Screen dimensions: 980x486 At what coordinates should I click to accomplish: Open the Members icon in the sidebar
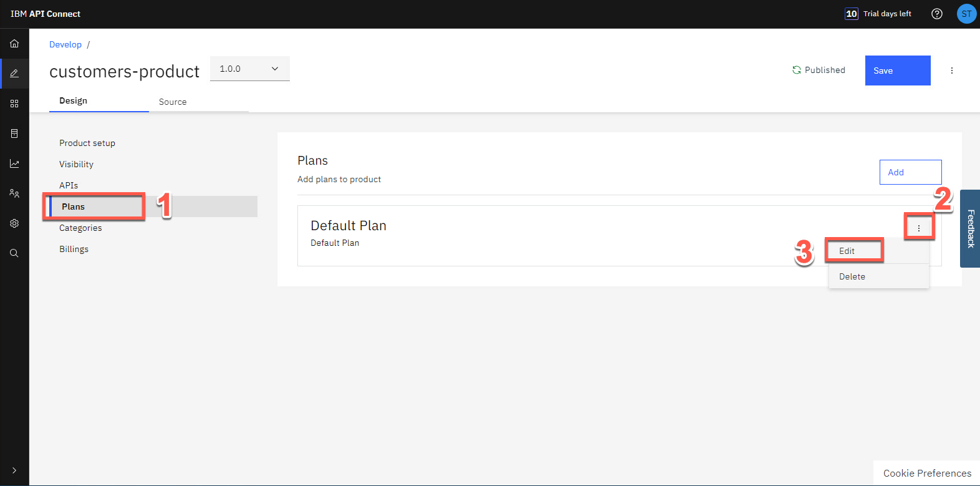pos(14,193)
